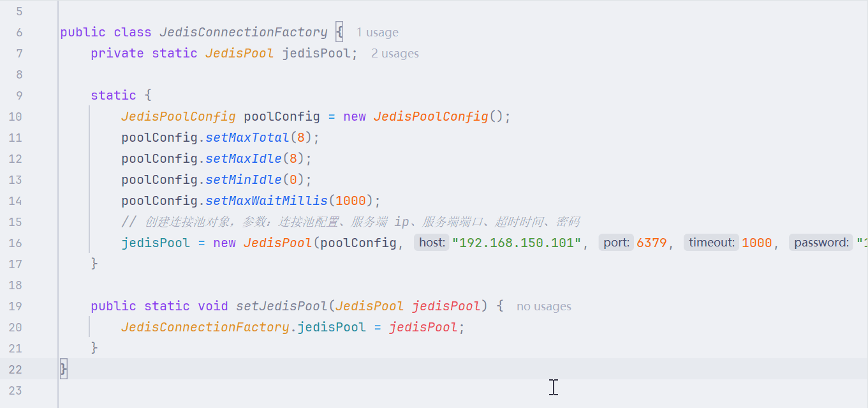The image size is (868, 408).
Task: Click the setMaxIdle method call
Action: [x=244, y=159]
